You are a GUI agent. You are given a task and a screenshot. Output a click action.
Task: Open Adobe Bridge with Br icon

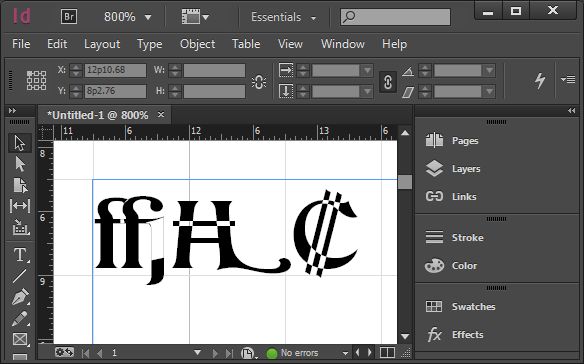point(69,17)
